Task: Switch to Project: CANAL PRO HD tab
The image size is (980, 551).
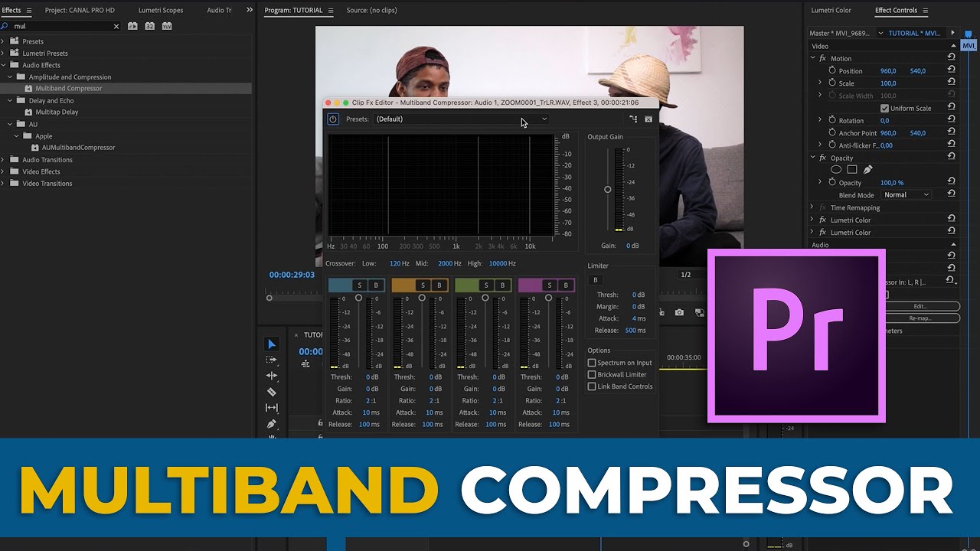Action: coord(80,10)
